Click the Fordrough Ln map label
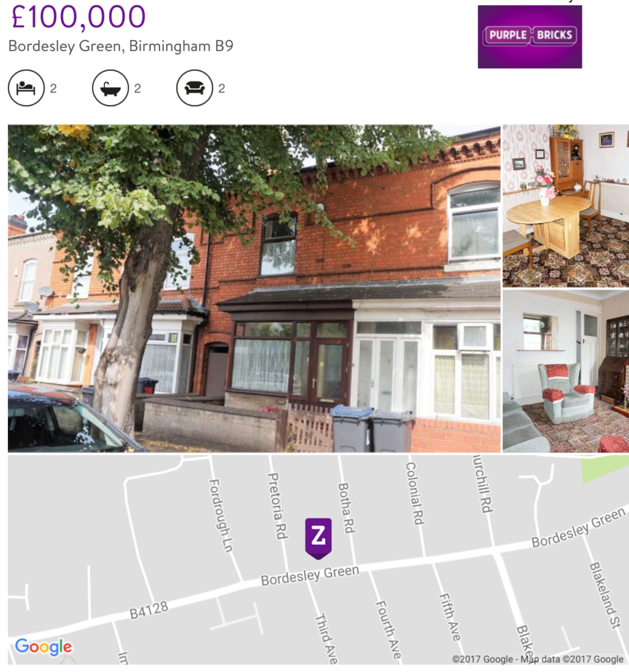Image resolution: width=629 pixels, height=672 pixels. click(x=220, y=516)
